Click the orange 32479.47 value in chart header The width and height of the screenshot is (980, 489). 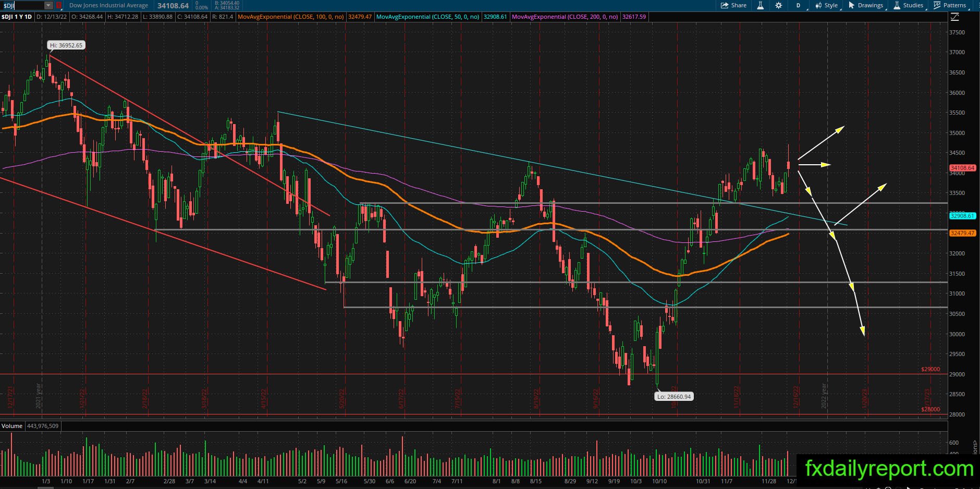point(360,17)
